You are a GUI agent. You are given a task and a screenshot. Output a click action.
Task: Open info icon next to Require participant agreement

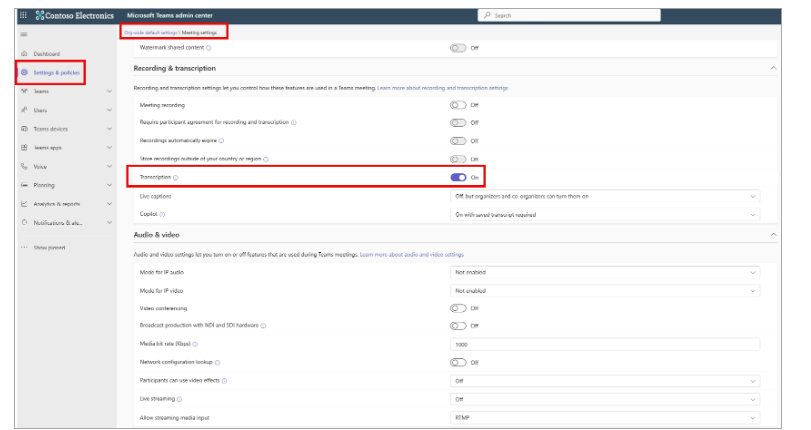coord(294,123)
